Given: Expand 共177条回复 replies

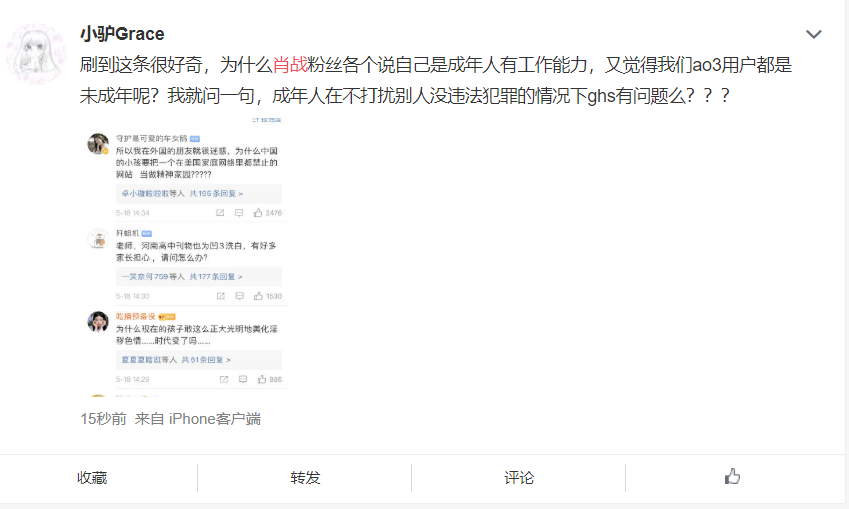Looking at the screenshot, I should click(215, 277).
